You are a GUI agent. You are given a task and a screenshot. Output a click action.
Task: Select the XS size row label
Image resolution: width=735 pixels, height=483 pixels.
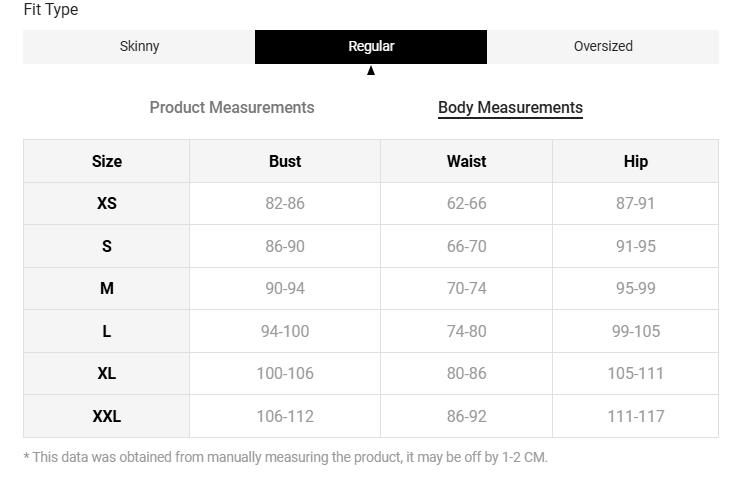click(x=107, y=203)
